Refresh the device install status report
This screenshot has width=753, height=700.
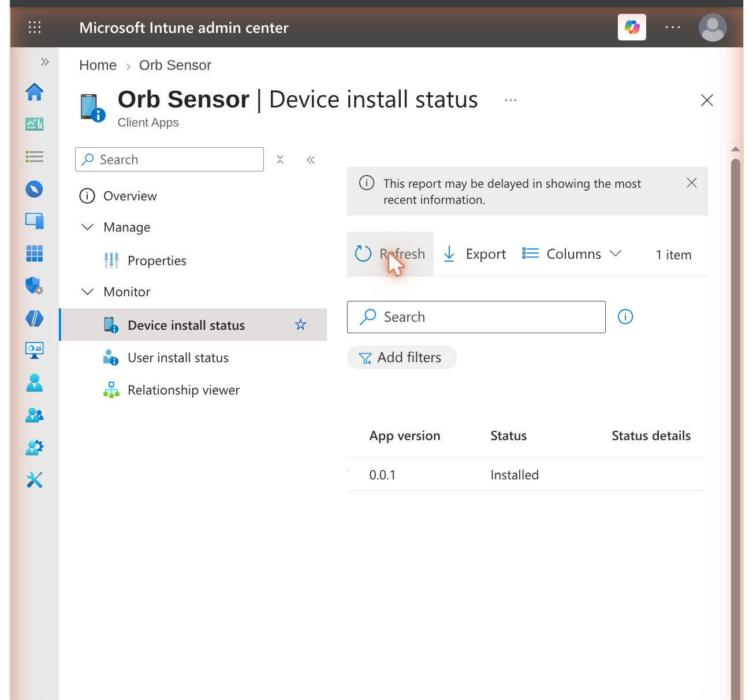(x=390, y=254)
